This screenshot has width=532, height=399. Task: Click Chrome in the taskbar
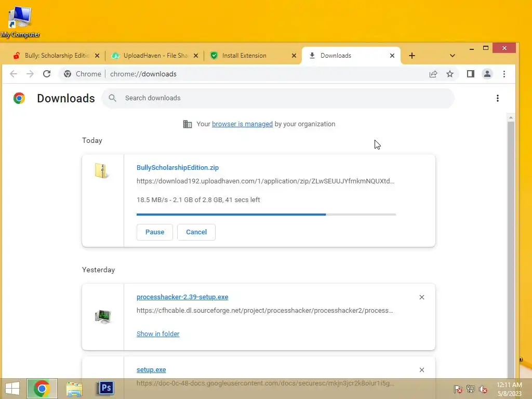point(42,389)
